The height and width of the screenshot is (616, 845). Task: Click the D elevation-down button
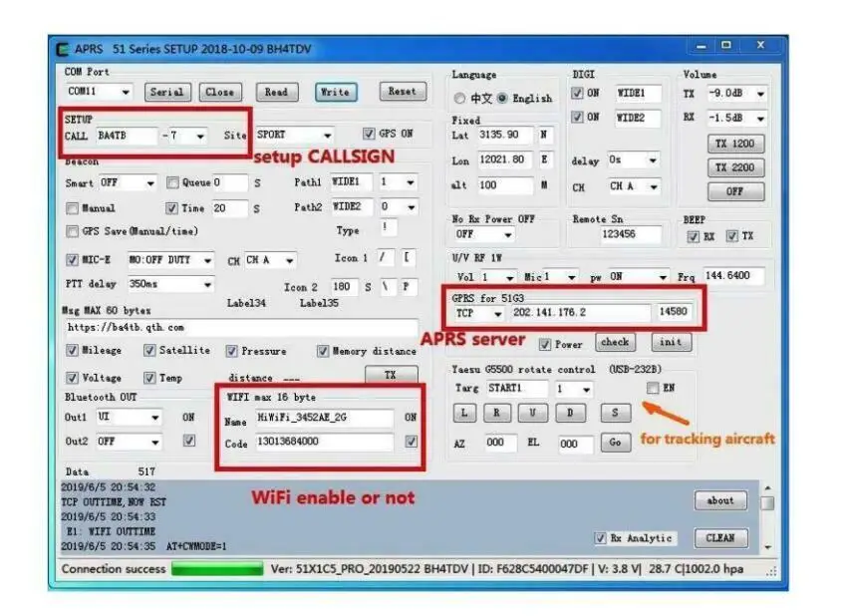click(x=570, y=413)
